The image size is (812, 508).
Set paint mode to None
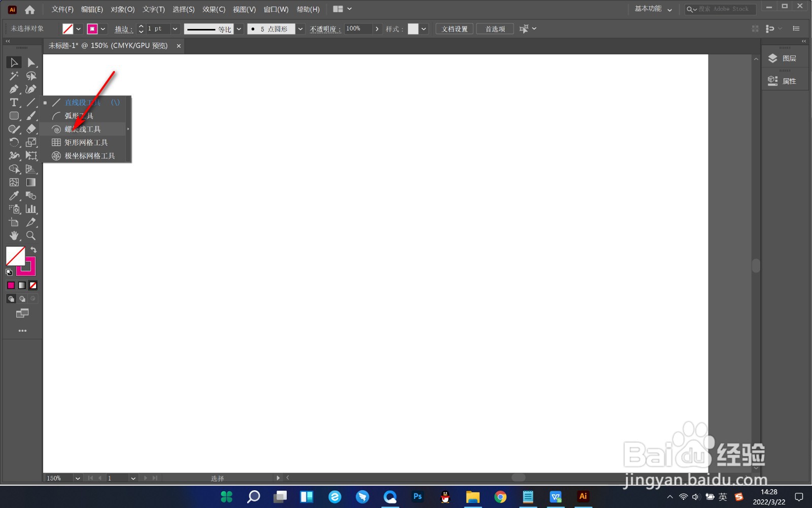[x=33, y=285]
